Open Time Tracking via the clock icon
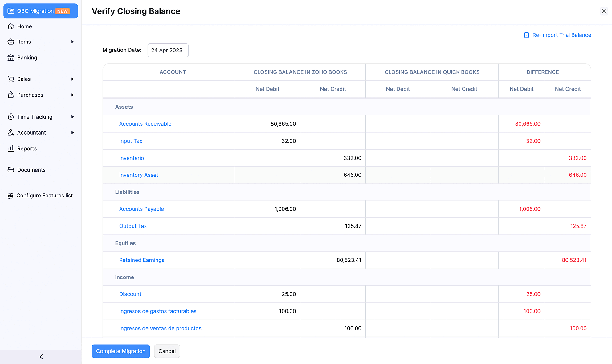This screenshot has height=364, width=612. [x=11, y=117]
